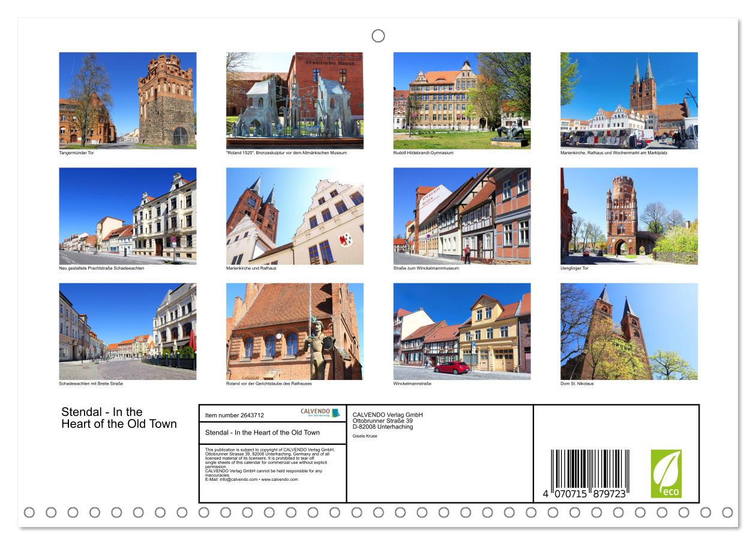Viewport: 756px width, 545px height.
Task: Click the caption 'Winckelmannstraße'
Action: (x=412, y=384)
